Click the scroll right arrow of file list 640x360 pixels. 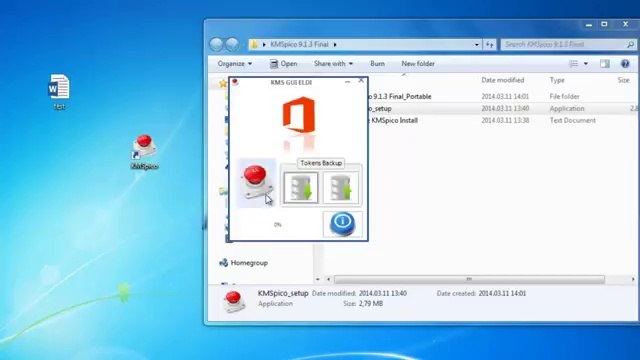[633, 279]
